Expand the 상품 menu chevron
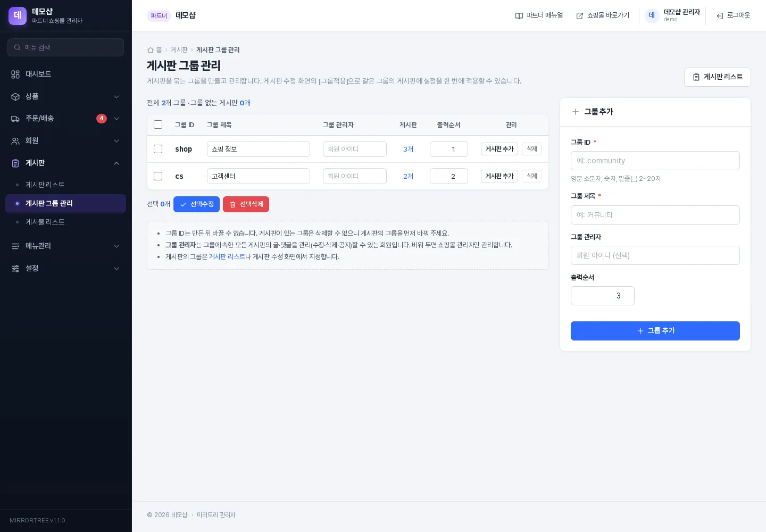The image size is (766, 532). tap(116, 97)
